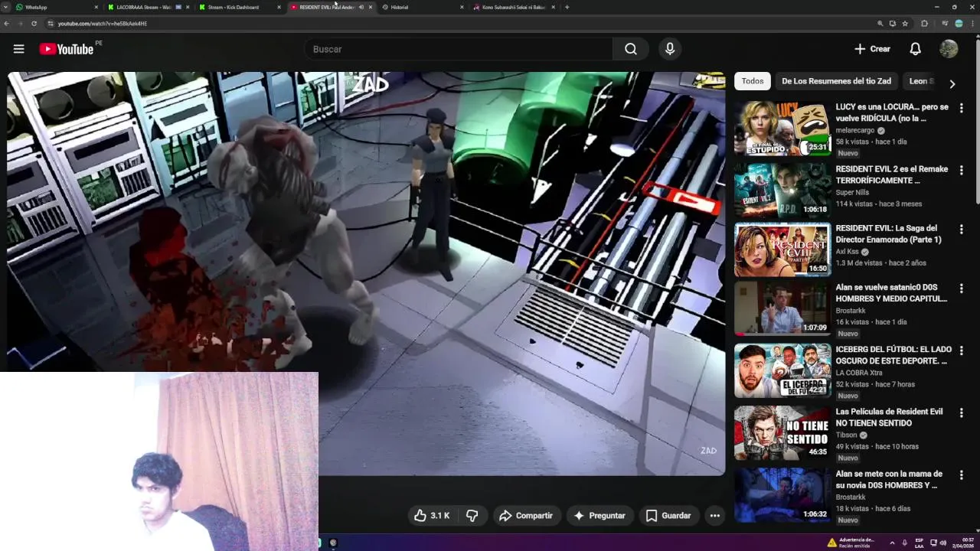Focus the Buscar search field

pyautogui.click(x=459, y=49)
